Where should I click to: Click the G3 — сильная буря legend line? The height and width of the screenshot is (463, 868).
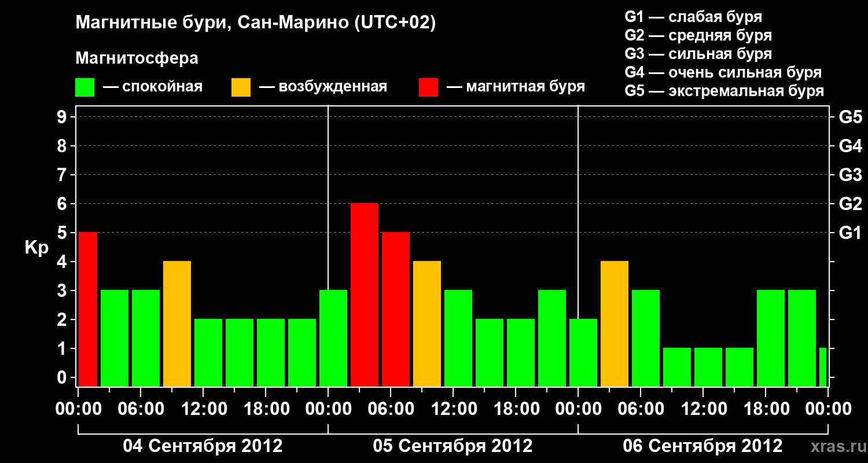pyautogui.click(x=698, y=54)
